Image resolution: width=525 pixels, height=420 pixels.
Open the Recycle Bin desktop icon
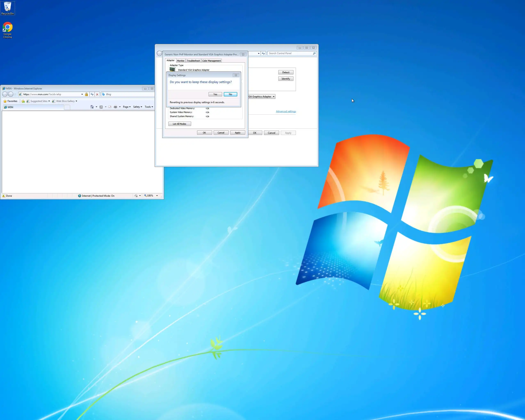8,8
